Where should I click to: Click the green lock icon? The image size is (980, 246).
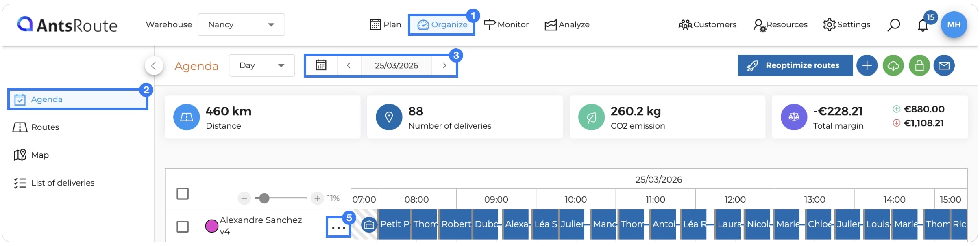(x=919, y=65)
